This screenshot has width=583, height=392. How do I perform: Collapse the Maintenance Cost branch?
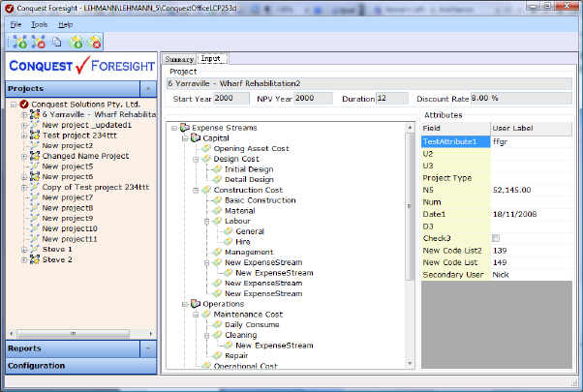click(x=196, y=315)
